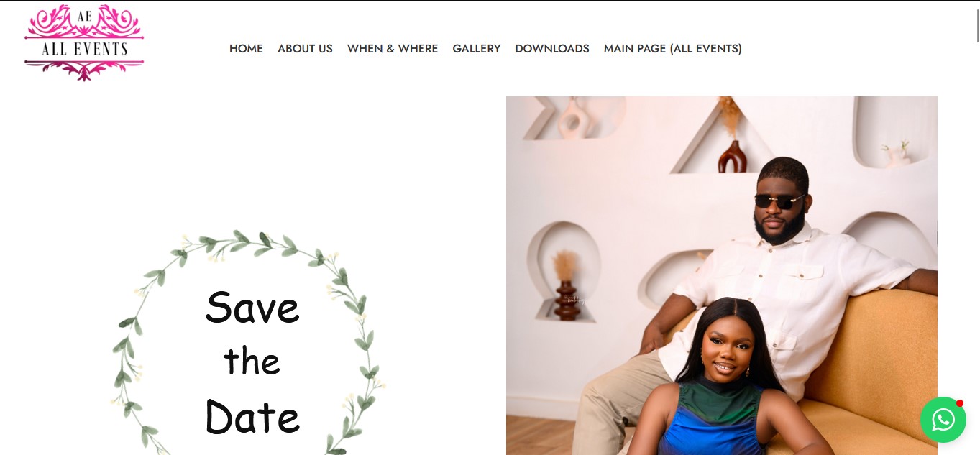Image resolution: width=980 pixels, height=455 pixels.
Task: Click the green leaf wreath graphic
Action: click(x=248, y=343)
